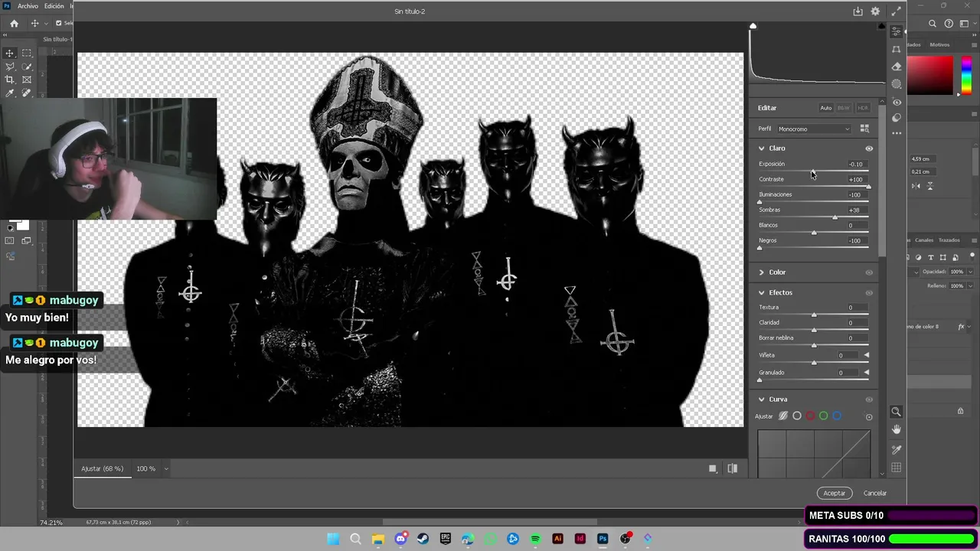Select the Rectangular Marquee tool

coord(27,53)
